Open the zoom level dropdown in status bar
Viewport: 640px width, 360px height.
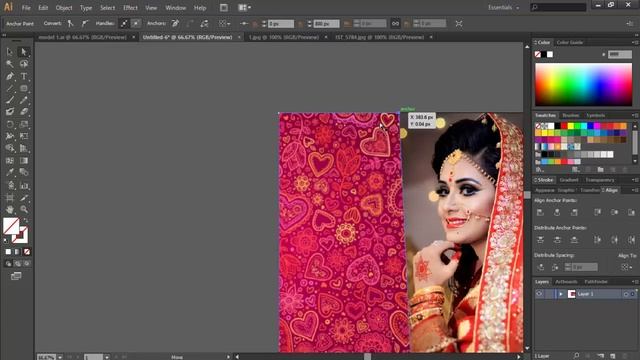(x=60, y=357)
